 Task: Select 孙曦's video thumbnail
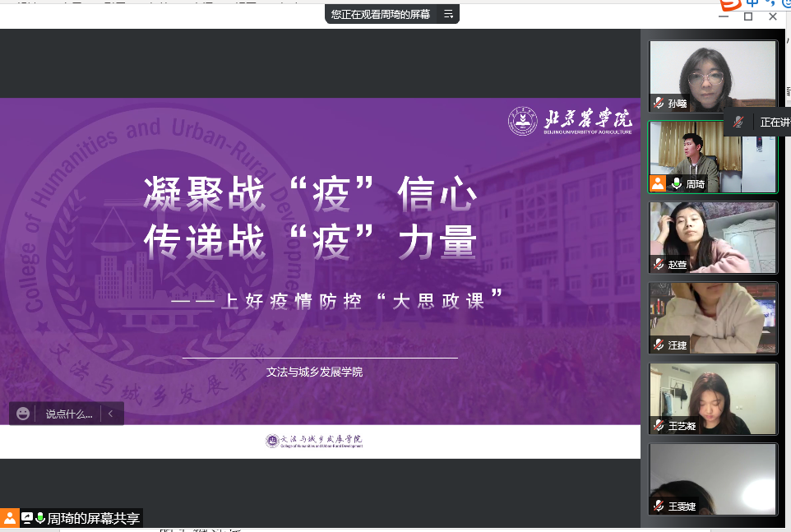pyautogui.click(x=713, y=74)
